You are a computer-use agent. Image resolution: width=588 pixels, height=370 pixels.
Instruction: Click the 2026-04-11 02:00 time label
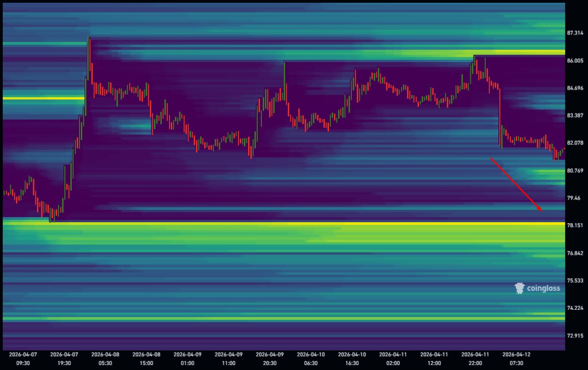[393, 359]
